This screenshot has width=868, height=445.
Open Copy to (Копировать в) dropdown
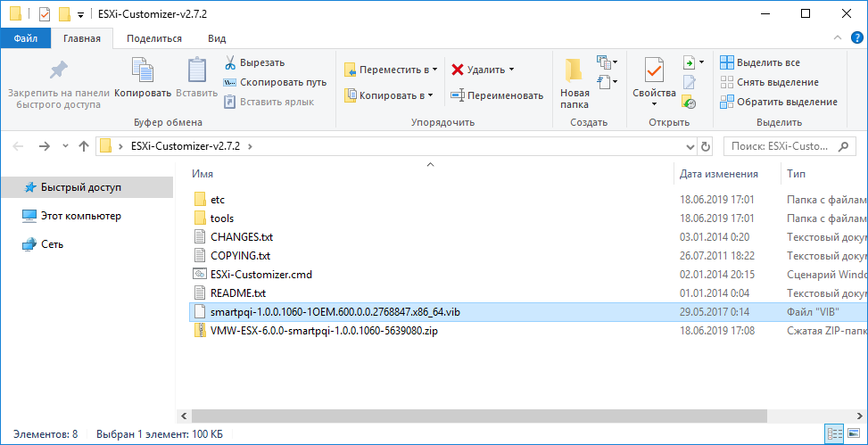[x=389, y=95]
